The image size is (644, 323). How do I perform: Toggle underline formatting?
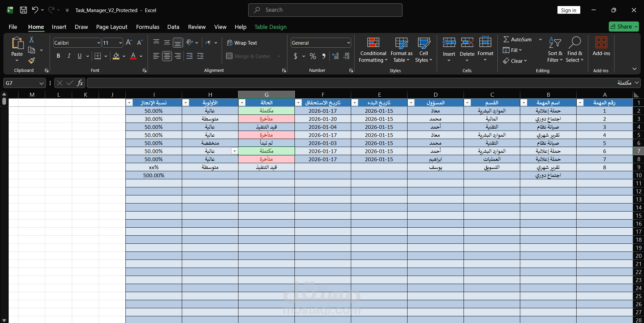point(79,56)
